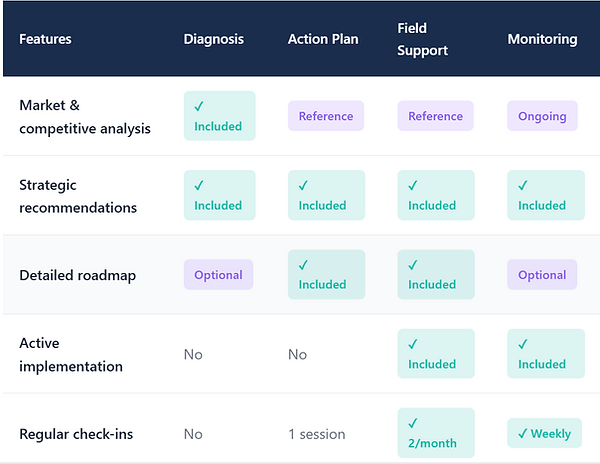Screen dimensions: 600x464
Task: Click Included checkmark for Strategic recommendations Diagnosis
Action: point(219,195)
